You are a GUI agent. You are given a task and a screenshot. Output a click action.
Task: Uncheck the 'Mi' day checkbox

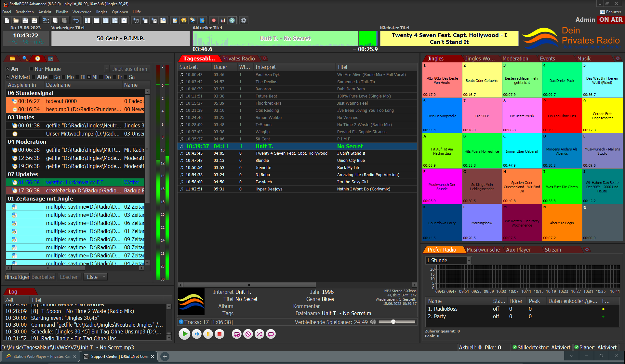tap(89, 77)
